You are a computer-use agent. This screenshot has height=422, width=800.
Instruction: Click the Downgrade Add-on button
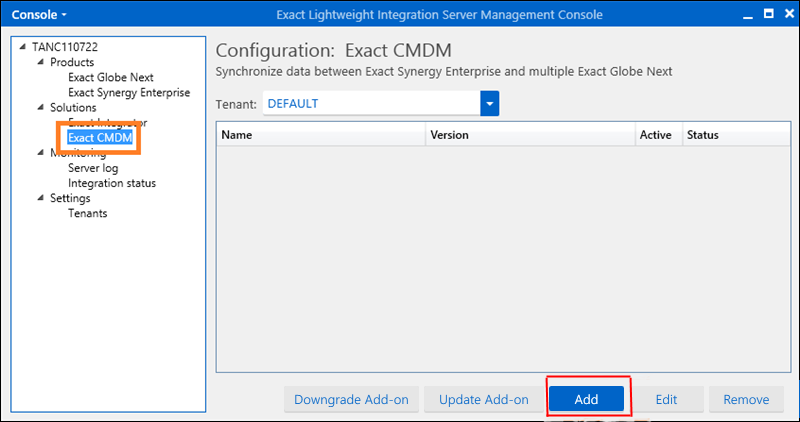click(x=352, y=399)
